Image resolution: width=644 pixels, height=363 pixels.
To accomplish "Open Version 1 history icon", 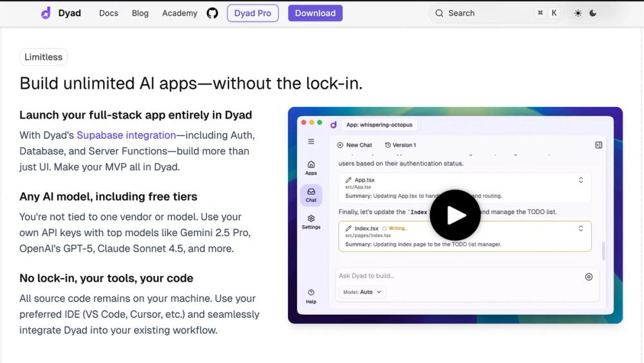I will pyautogui.click(x=388, y=145).
